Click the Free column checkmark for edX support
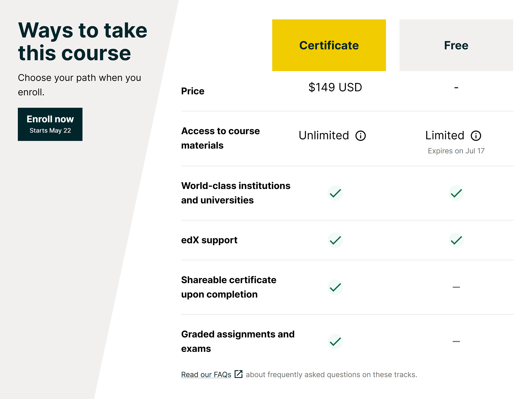The image size is (532, 399). (456, 240)
